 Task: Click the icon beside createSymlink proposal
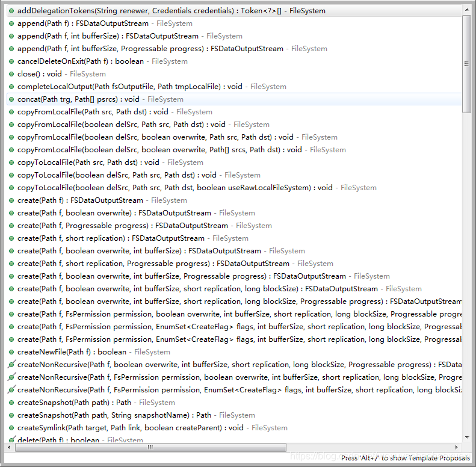pos(11,428)
